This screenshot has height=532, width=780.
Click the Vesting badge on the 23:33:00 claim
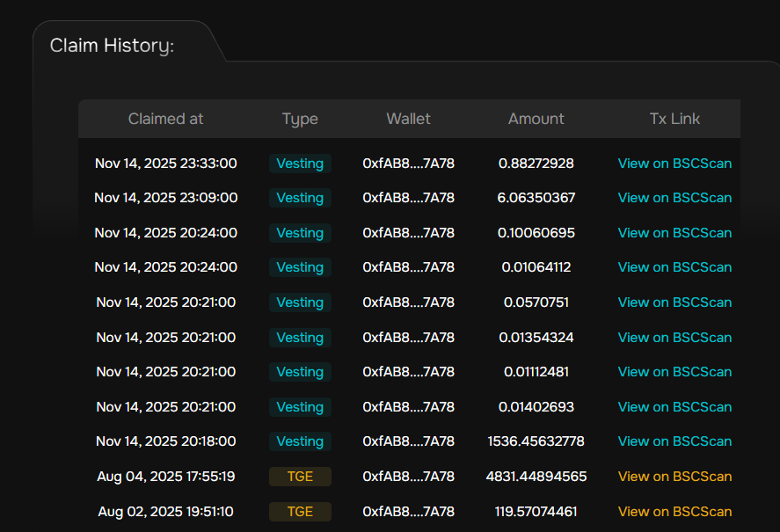pyautogui.click(x=300, y=163)
